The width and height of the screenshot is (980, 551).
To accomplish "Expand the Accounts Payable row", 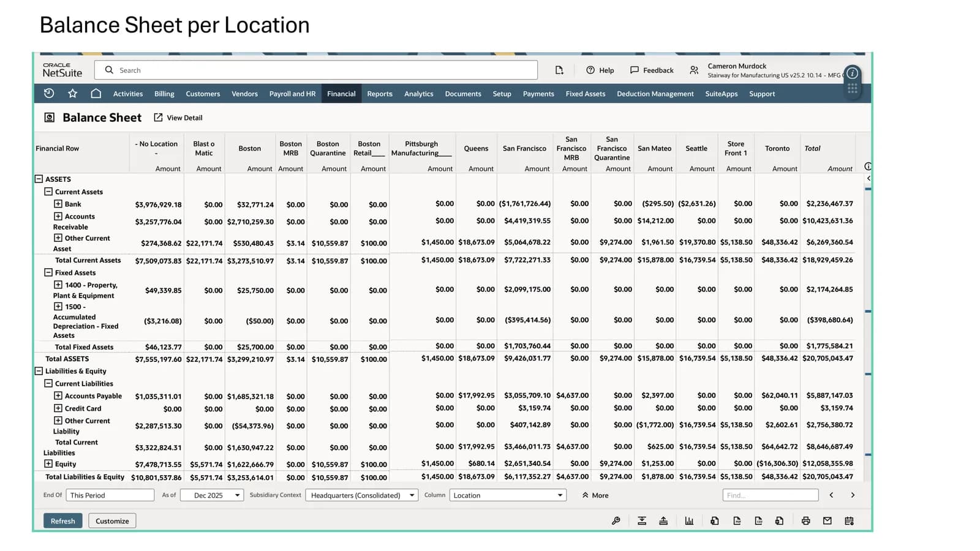I will point(58,395).
